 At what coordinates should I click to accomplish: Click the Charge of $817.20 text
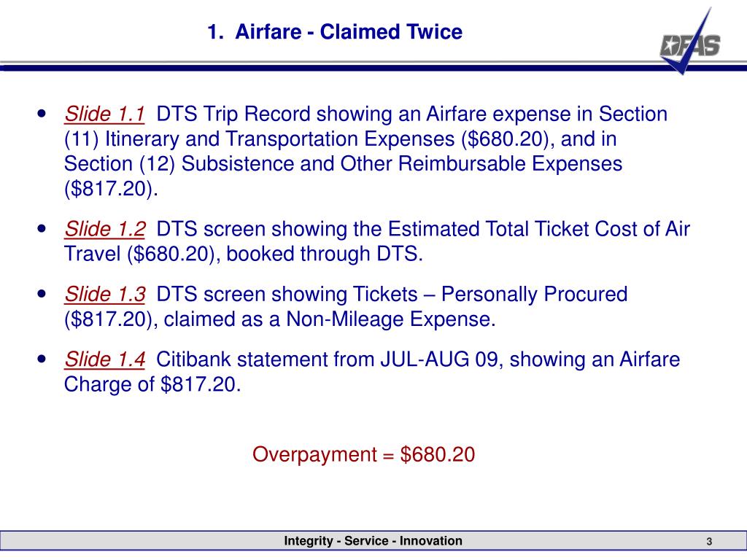click(x=152, y=384)
